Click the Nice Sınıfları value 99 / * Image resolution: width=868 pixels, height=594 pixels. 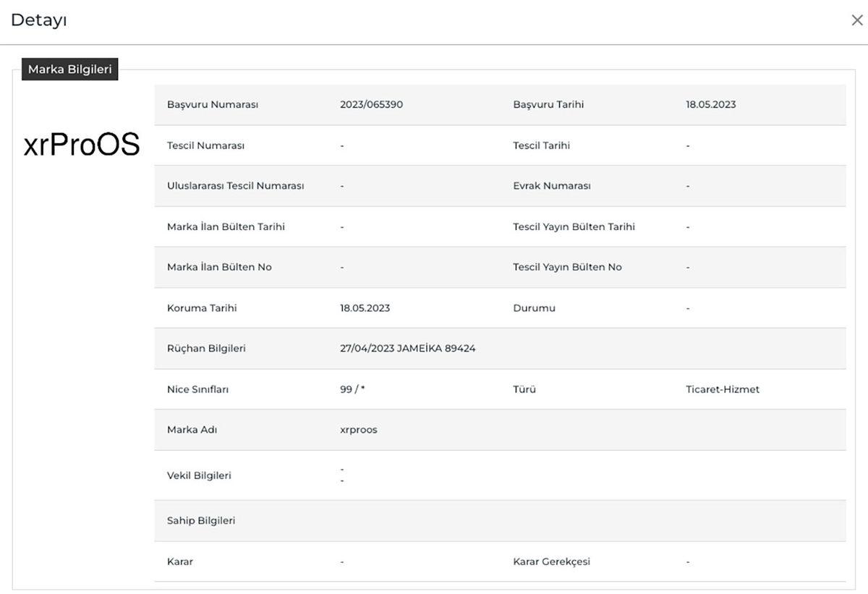click(352, 389)
